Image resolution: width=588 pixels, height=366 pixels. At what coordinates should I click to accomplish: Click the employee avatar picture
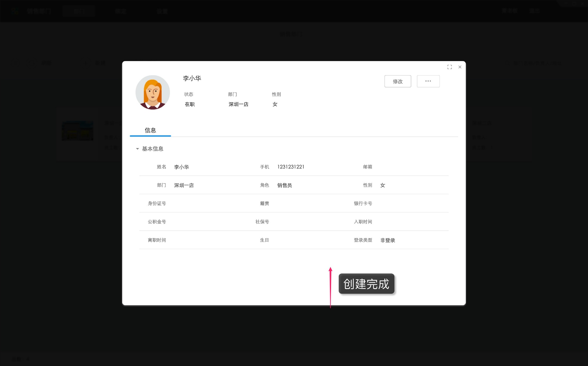[152, 92]
